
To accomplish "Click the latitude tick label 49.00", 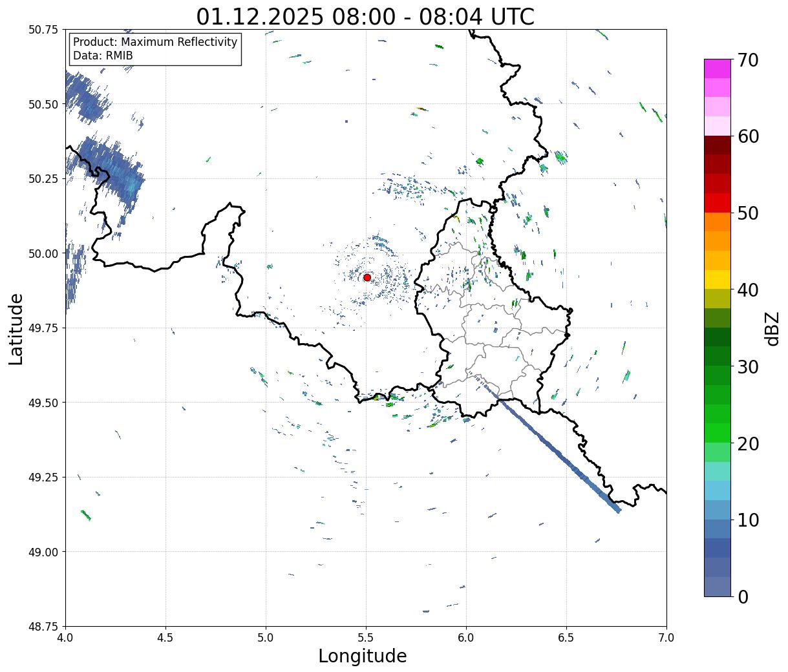I will [43, 552].
